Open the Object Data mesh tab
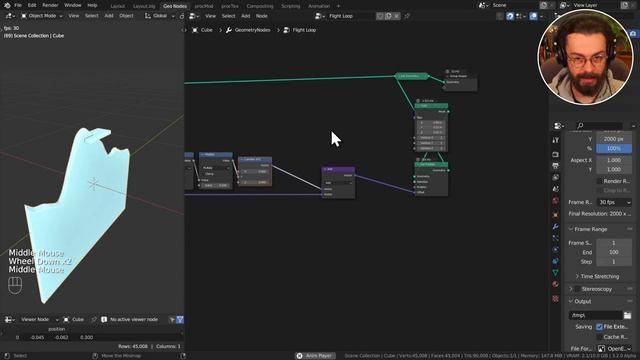 [556, 272]
